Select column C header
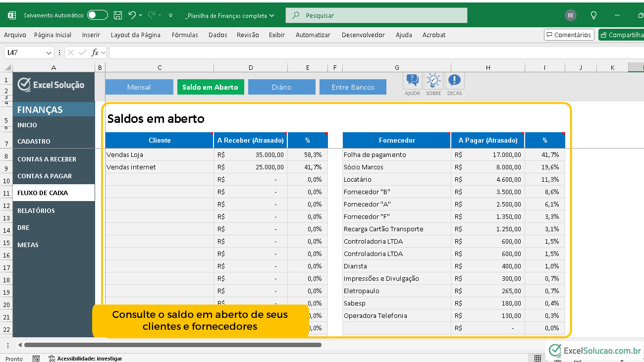Screen dimensions: 644x362 click(160, 68)
